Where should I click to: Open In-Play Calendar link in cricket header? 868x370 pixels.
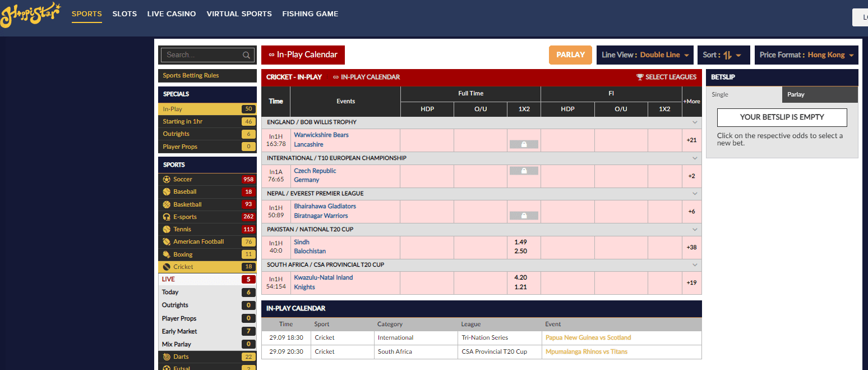click(x=366, y=77)
